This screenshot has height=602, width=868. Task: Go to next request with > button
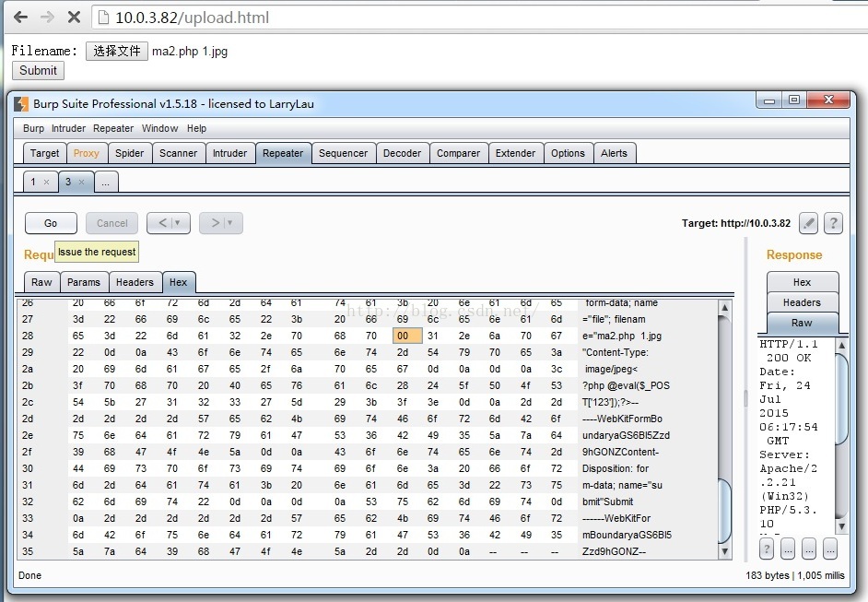pos(215,223)
